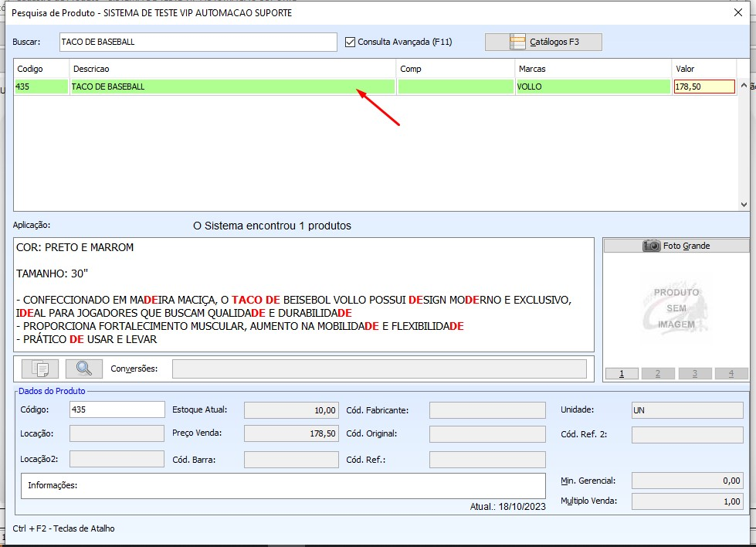Click 'O Sistema encontrou 1 produtos' message

272,226
